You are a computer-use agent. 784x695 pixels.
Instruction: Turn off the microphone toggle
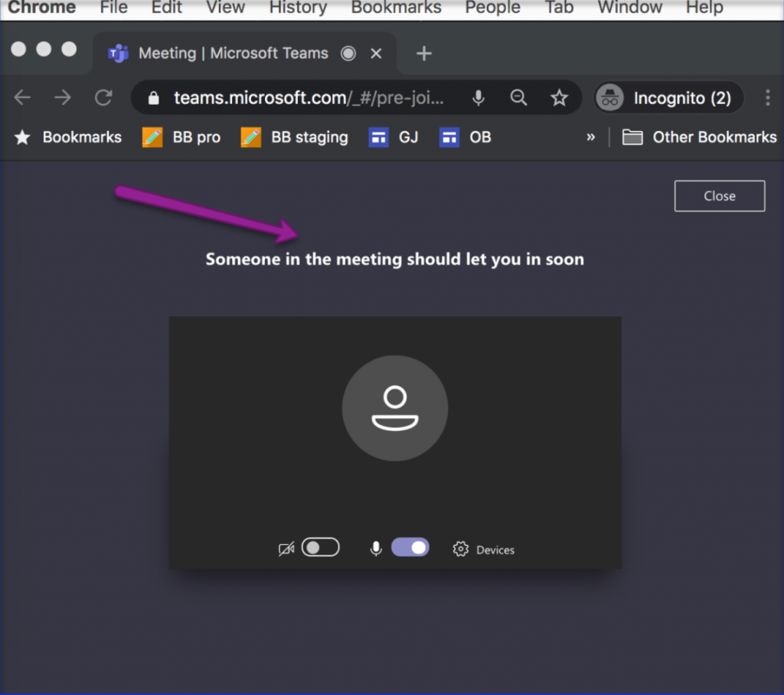[410, 547]
